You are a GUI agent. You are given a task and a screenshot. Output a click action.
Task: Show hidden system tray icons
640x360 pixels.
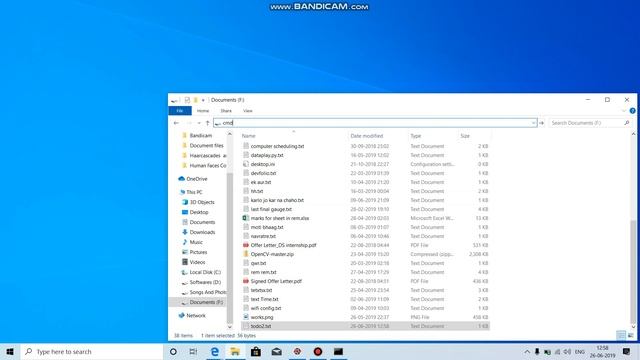point(527,352)
